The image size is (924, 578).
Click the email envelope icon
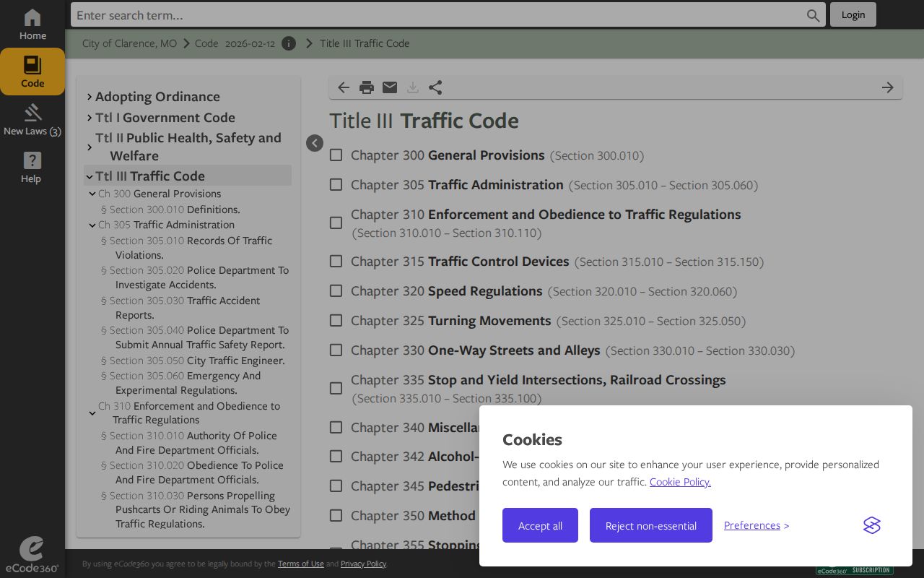click(x=390, y=87)
